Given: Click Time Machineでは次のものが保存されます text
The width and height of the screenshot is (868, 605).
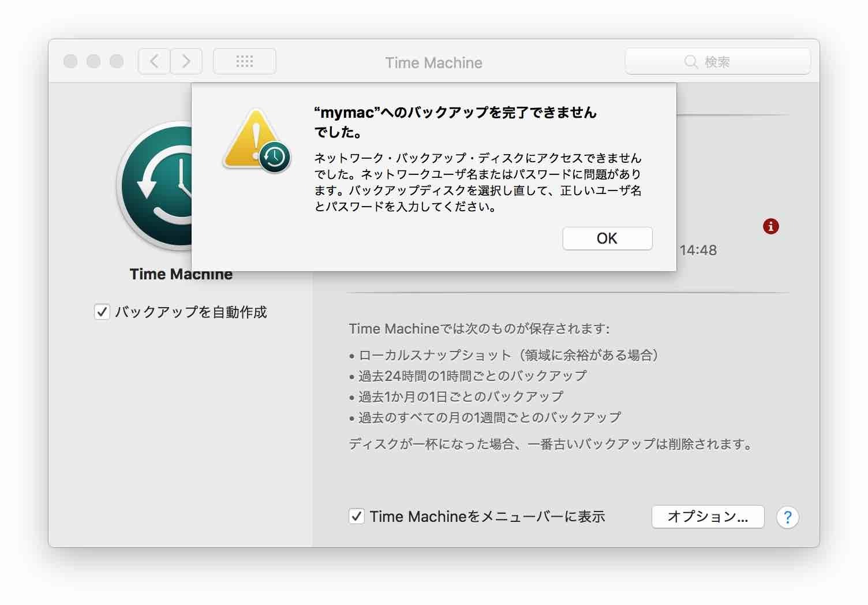Looking at the screenshot, I should 479,329.
